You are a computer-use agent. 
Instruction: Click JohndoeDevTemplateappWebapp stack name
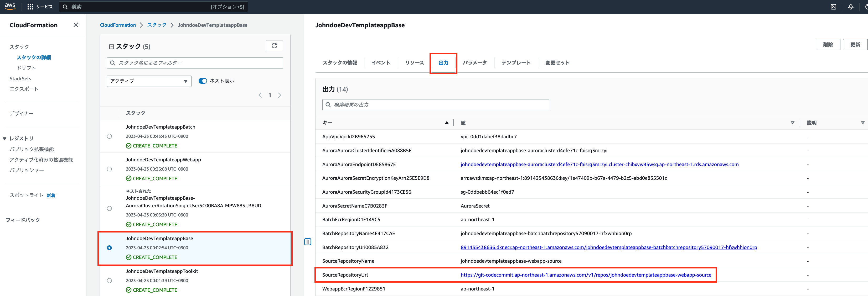click(x=163, y=160)
